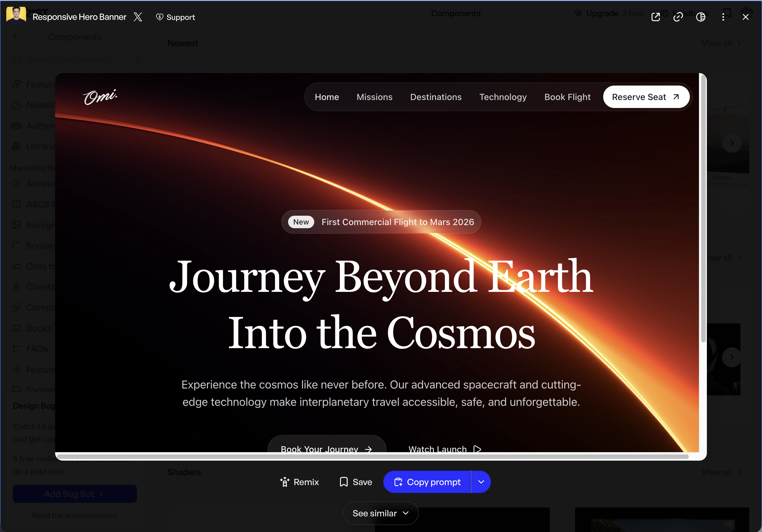The height and width of the screenshot is (532, 762).
Task: Click the author avatar thumbnail
Action: click(16, 16)
